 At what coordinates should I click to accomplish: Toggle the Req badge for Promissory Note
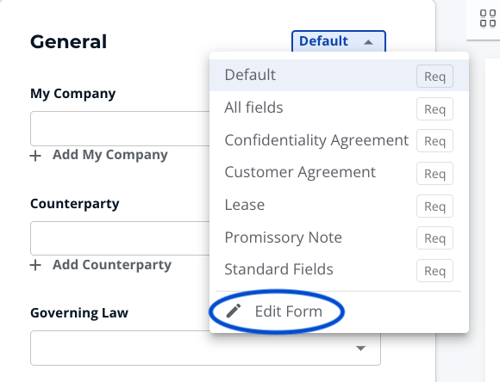(x=435, y=238)
